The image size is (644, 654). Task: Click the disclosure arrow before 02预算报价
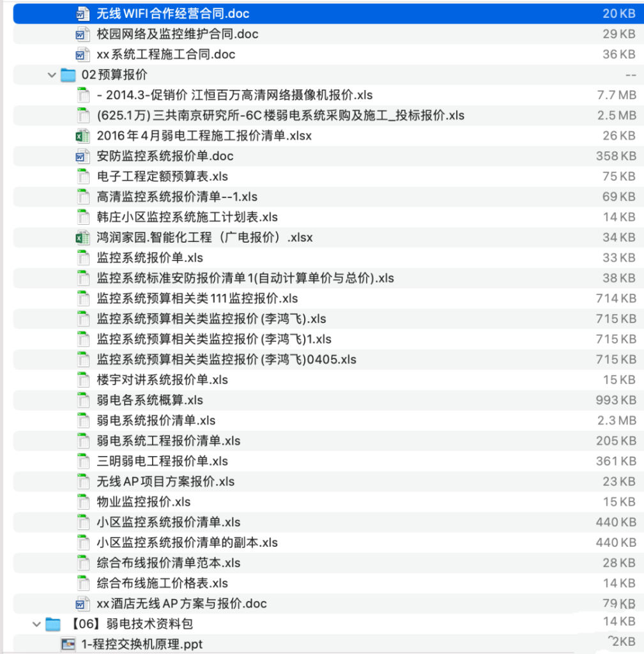pos(51,75)
